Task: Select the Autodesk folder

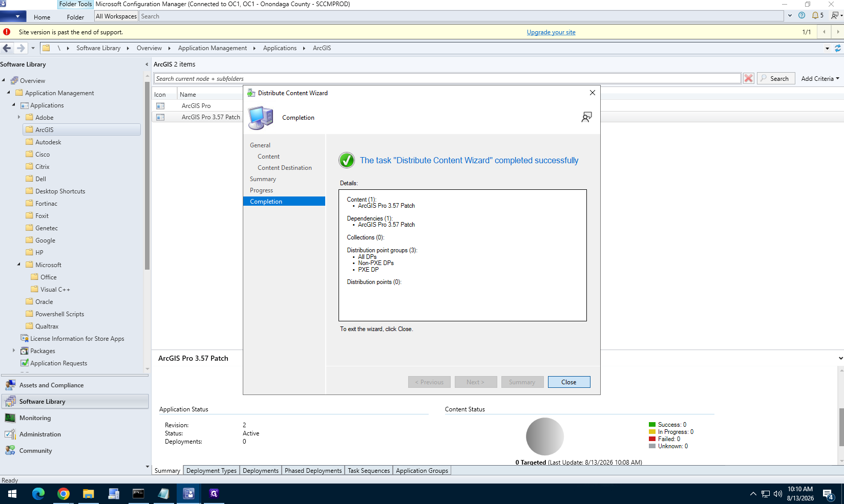Action: pyautogui.click(x=48, y=142)
